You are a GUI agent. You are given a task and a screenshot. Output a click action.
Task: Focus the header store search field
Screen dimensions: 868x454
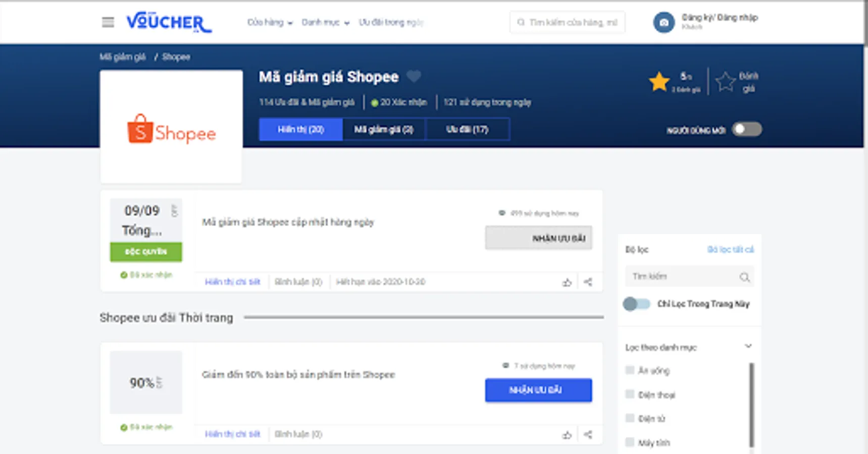pyautogui.click(x=568, y=22)
